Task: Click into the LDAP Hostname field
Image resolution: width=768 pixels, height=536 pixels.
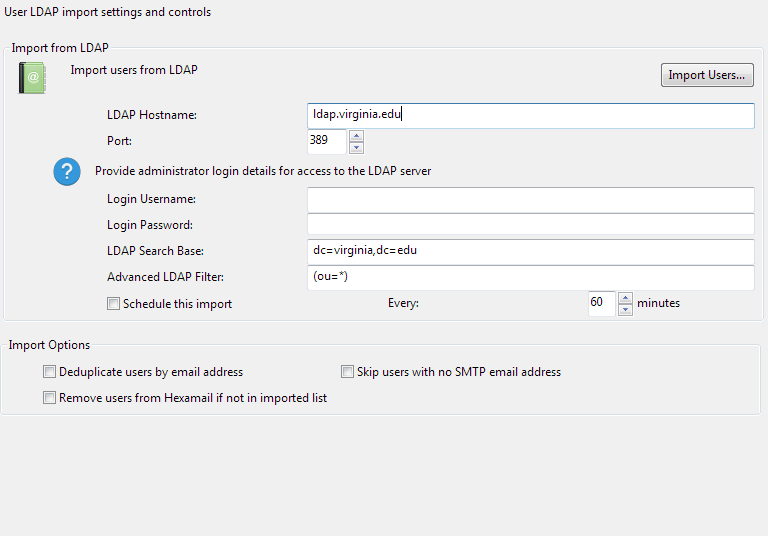Action: click(x=530, y=115)
